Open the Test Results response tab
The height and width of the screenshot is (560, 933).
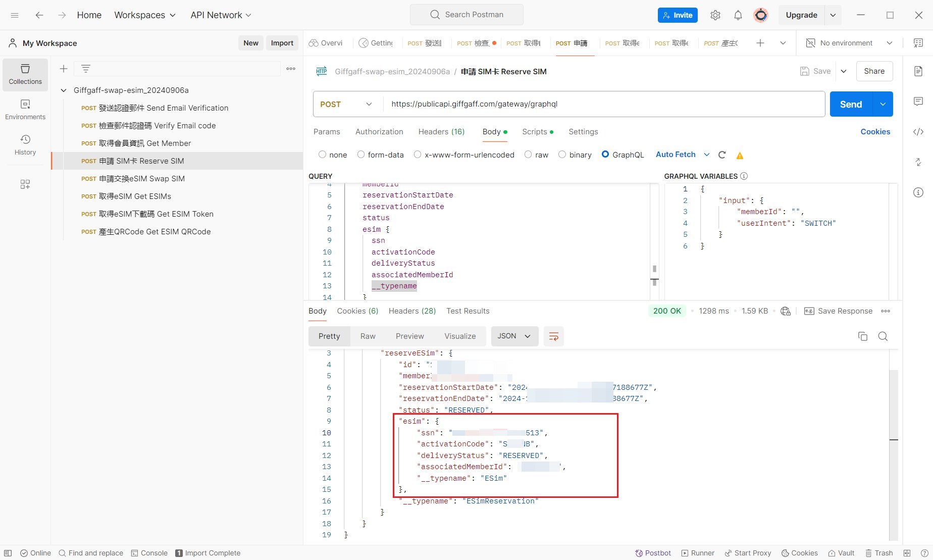[468, 311]
